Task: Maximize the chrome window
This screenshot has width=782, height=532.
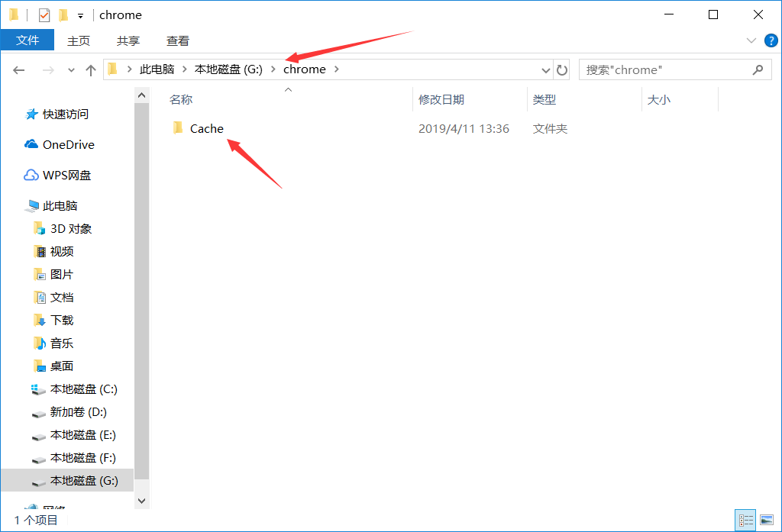Action: pos(713,15)
